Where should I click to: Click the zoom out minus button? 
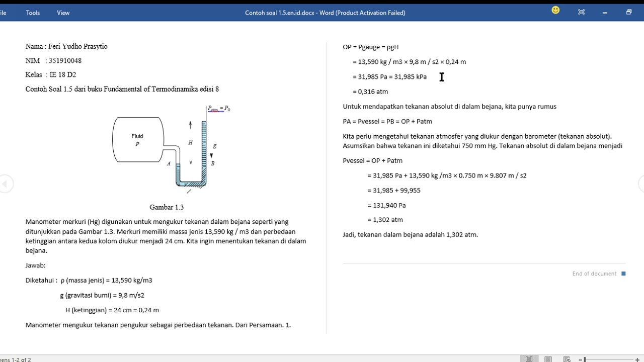pyautogui.click(x=580, y=359)
